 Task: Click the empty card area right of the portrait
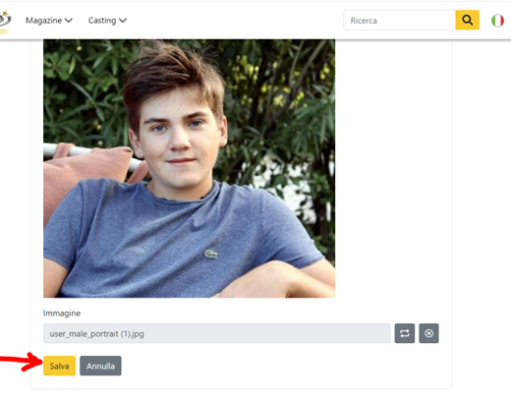click(x=393, y=168)
